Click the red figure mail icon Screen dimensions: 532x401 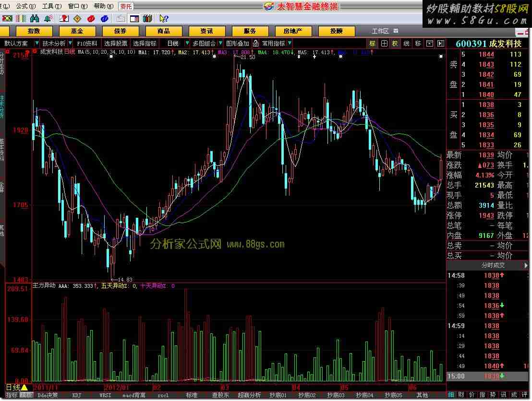coord(64,19)
